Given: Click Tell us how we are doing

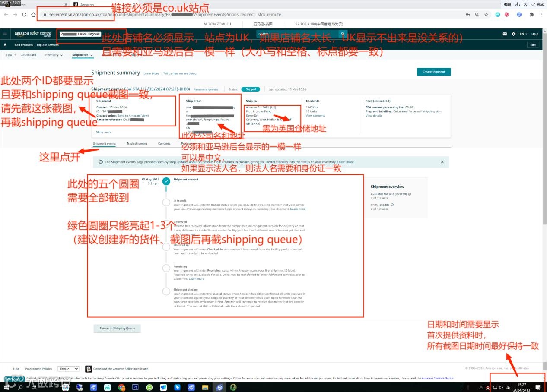Looking at the screenshot, I should pyautogui.click(x=180, y=73).
